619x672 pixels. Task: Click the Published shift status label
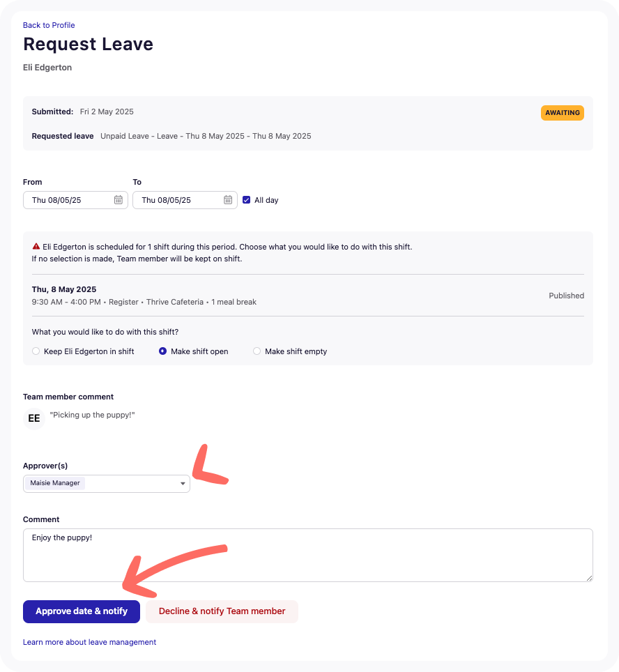(x=566, y=296)
